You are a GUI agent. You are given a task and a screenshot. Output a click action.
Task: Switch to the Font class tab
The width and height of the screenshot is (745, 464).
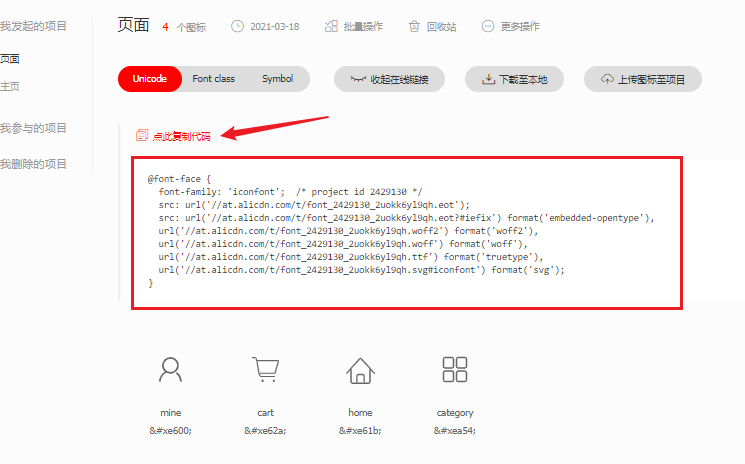click(x=213, y=79)
